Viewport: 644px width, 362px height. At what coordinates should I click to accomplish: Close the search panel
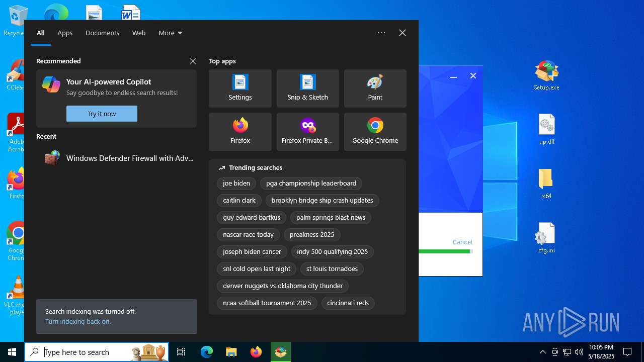[x=403, y=33]
